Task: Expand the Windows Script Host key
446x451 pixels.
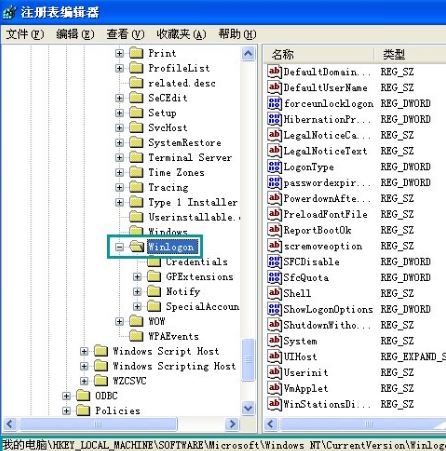Action: coord(84,351)
